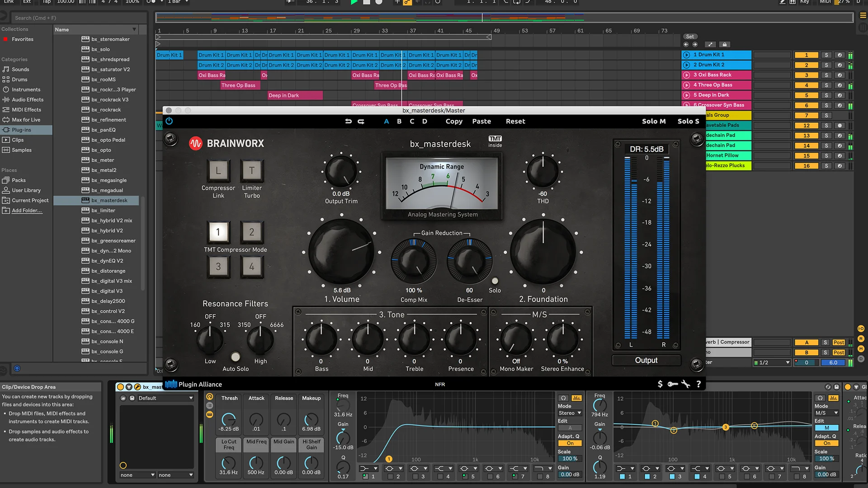
Task: Select plugin settings slot B
Action: click(x=399, y=121)
